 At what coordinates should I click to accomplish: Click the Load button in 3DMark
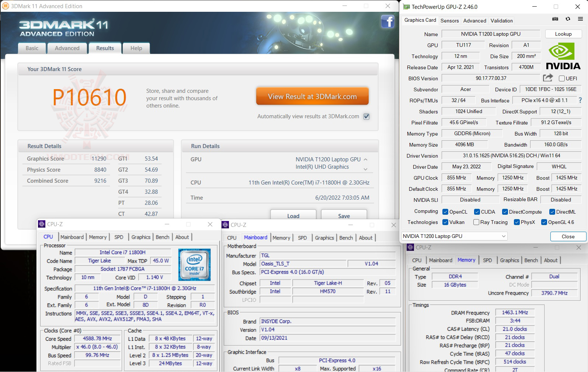click(293, 215)
